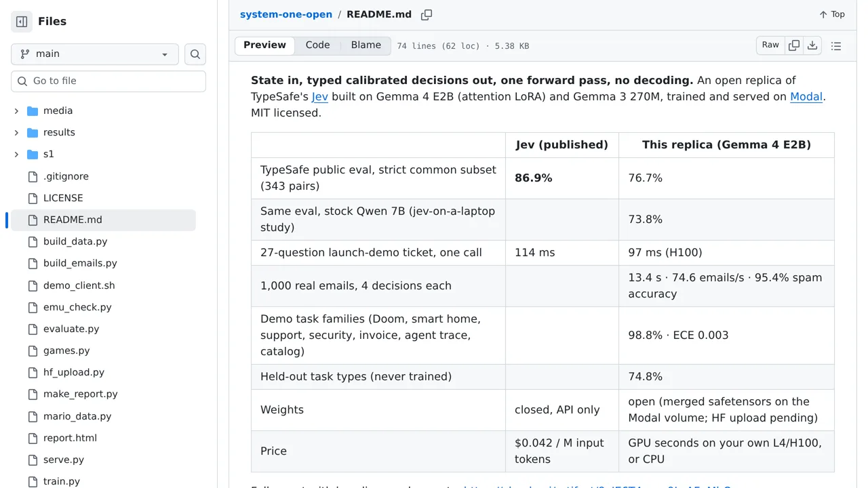Go to system-one-open repository breadcrumb
The width and height of the screenshot is (868, 488).
click(x=286, y=14)
